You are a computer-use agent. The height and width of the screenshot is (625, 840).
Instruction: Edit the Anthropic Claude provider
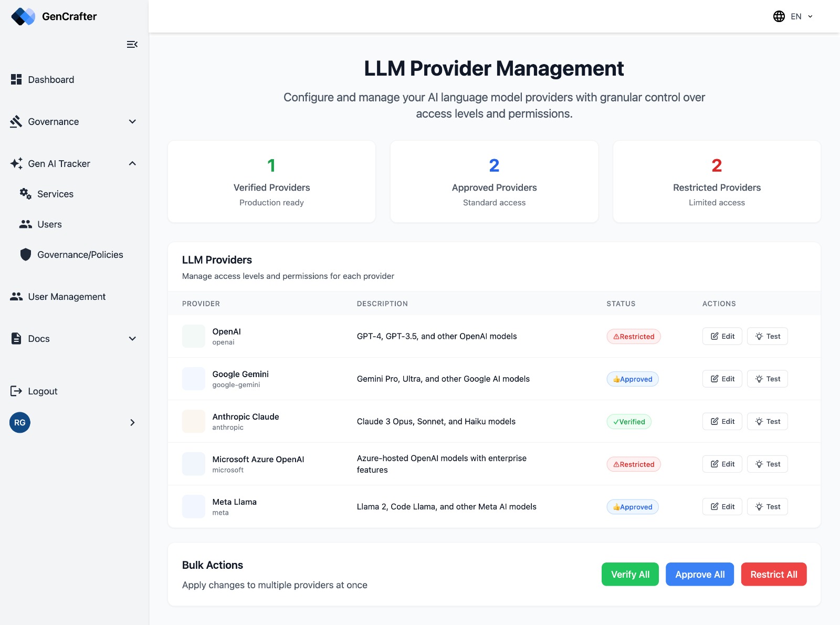722,421
